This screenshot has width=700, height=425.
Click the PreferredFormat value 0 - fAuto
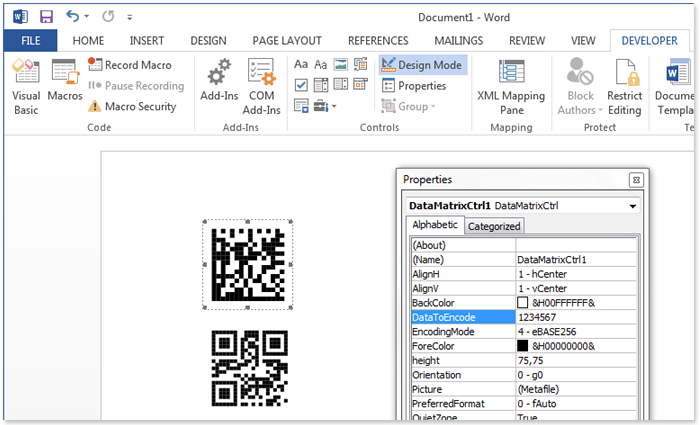(576, 403)
